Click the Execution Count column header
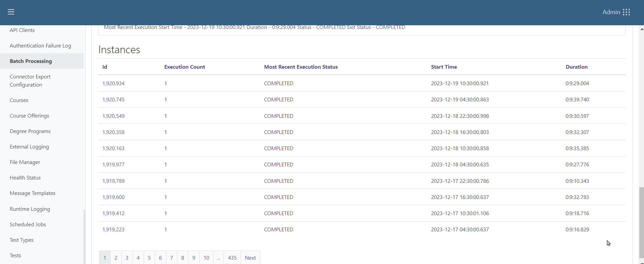This screenshot has height=264, width=644. click(185, 67)
